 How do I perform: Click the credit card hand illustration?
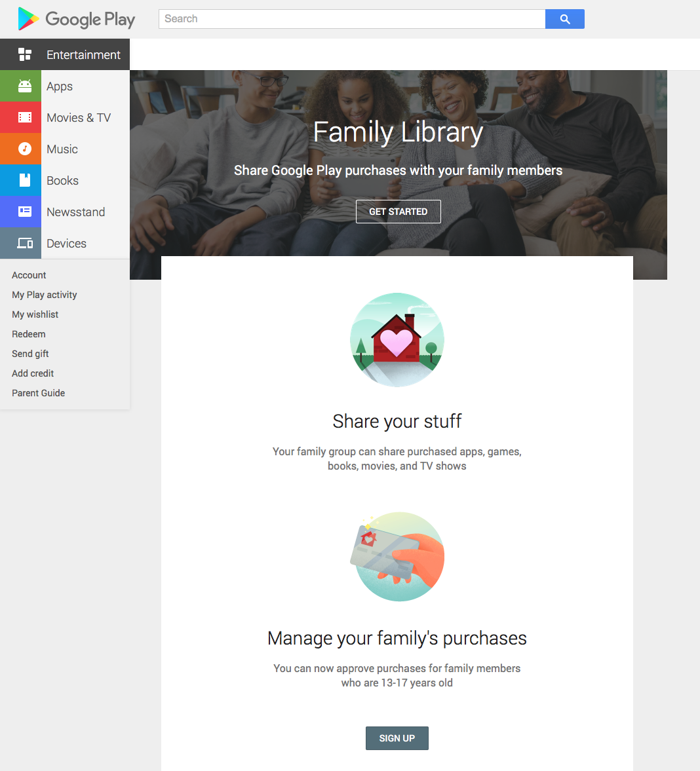[x=397, y=557]
